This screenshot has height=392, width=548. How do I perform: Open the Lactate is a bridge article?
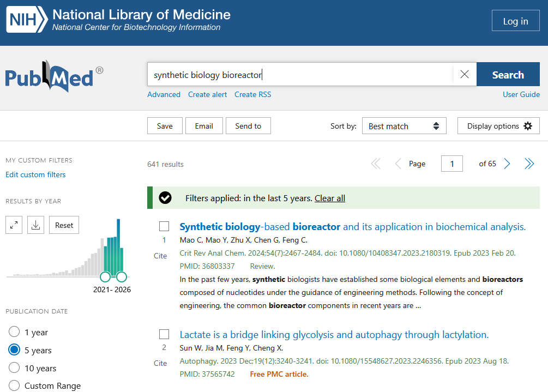pos(334,335)
